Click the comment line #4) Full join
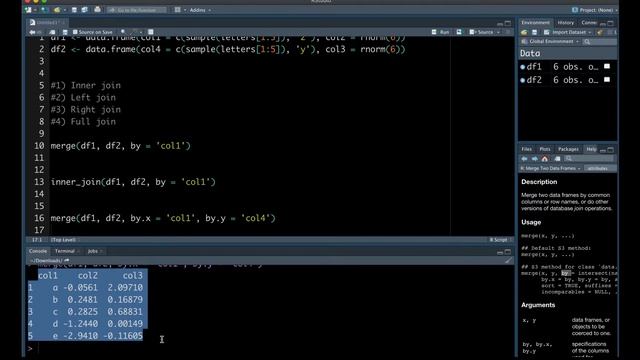640x360 pixels. pos(83,122)
